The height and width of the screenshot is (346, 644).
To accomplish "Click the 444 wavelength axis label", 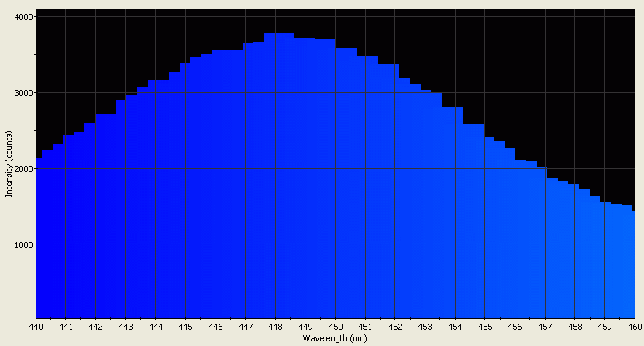I will (156, 327).
